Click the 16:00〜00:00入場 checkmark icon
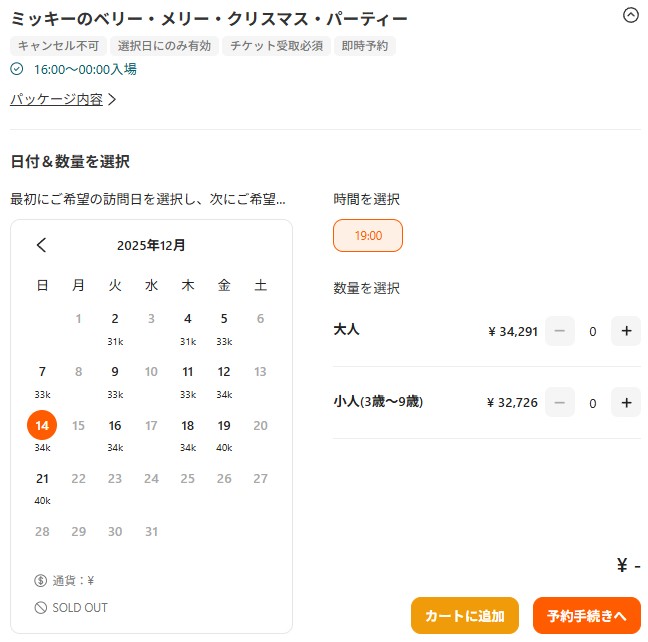This screenshot has height=642, width=648. coord(17,69)
